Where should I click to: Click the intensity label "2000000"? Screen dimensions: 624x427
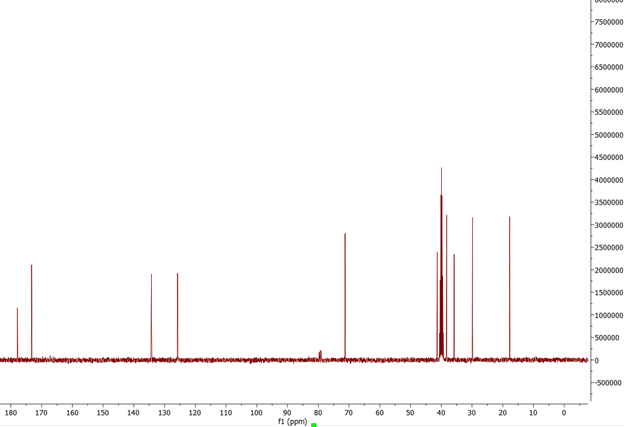[609, 270]
